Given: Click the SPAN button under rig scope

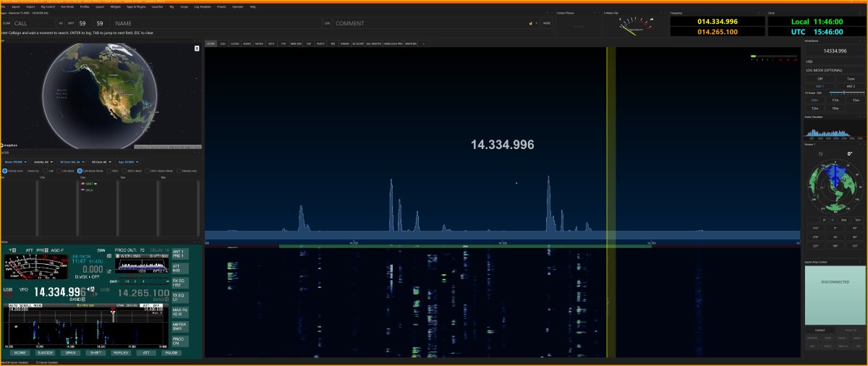Looking at the screenshot, I should (x=70, y=353).
